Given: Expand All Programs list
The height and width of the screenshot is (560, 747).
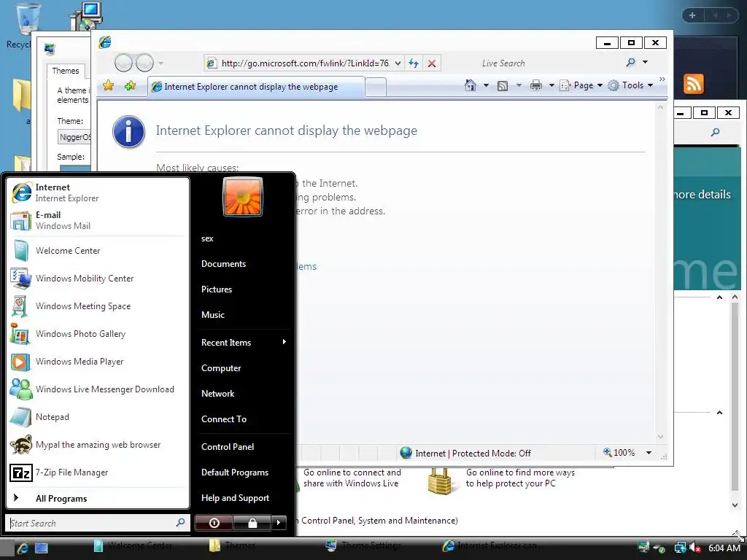Looking at the screenshot, I should [98, 499].
